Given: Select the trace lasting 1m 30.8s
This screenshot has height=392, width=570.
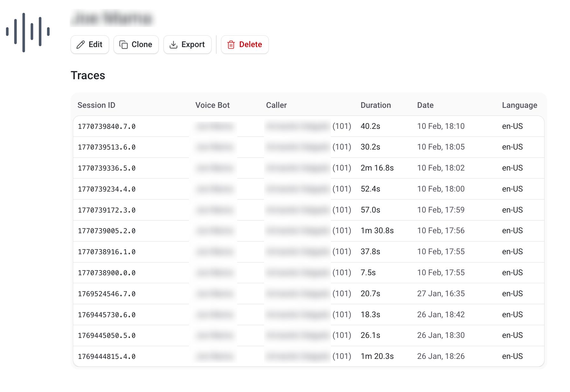Looking at the screenshot, I should [377, 231].
